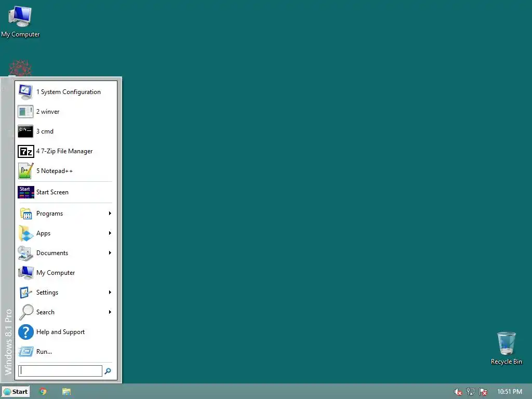Open My Computer menu entry text

56,273
